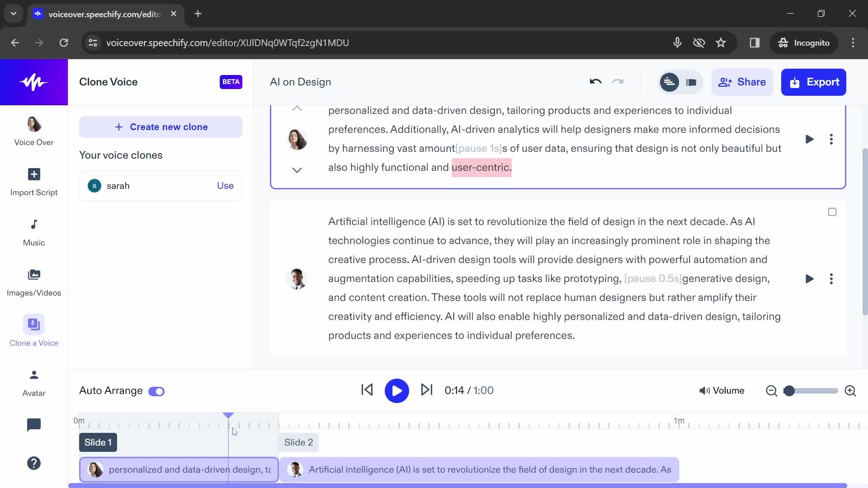Viewport: 868px width, 488px height.
Task: Click the redo button in toolbar
Action: click(618, 82)
